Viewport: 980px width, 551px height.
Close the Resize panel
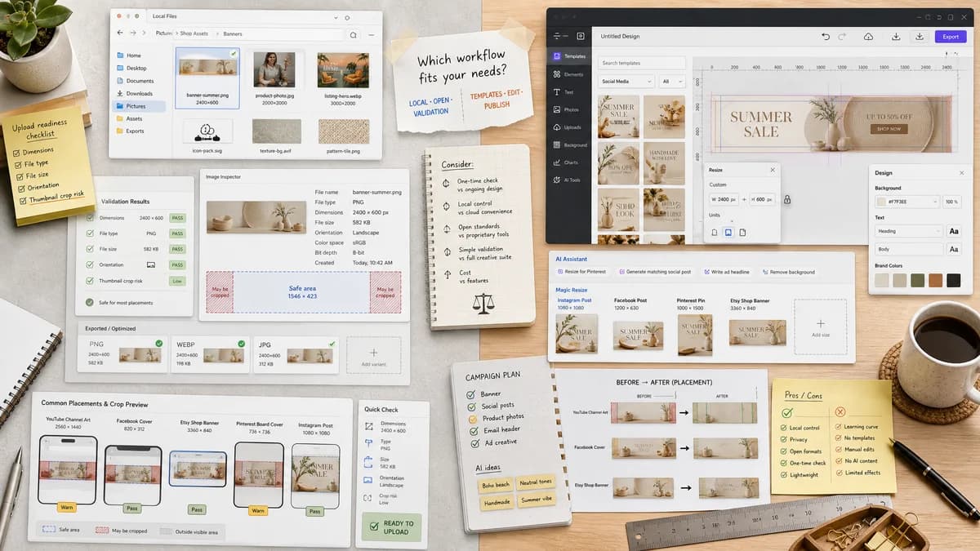coord(773,170)
